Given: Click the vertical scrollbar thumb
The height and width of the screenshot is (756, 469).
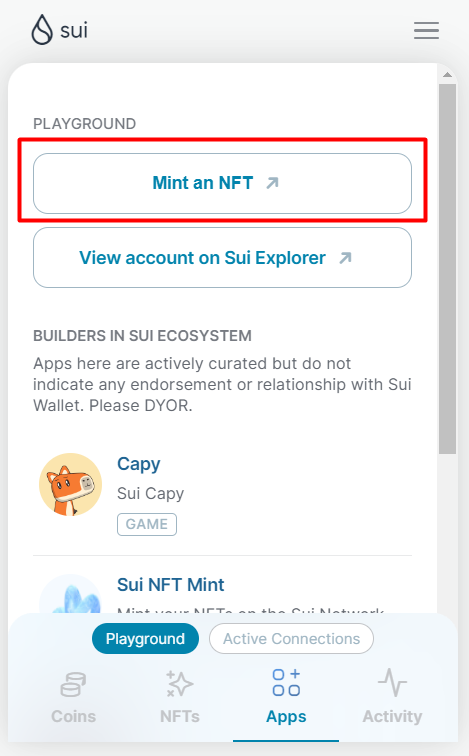Looking at the screenshot, I should (447, 269).
